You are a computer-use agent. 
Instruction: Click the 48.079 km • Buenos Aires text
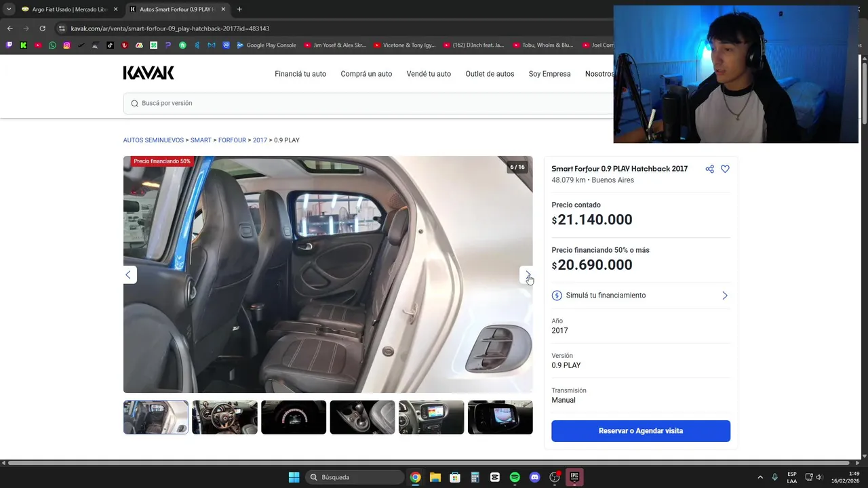tap(593, 180)
